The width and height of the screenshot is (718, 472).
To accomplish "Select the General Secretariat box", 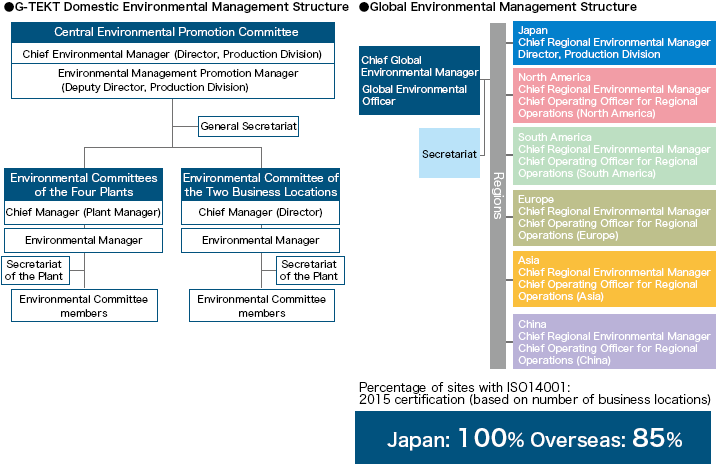I will (x=249, y=126).
